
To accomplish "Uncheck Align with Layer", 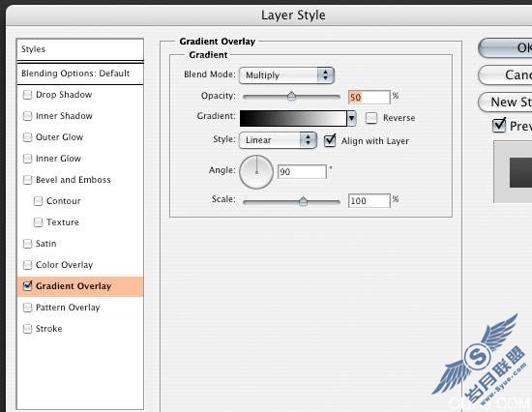I will 330,140.
